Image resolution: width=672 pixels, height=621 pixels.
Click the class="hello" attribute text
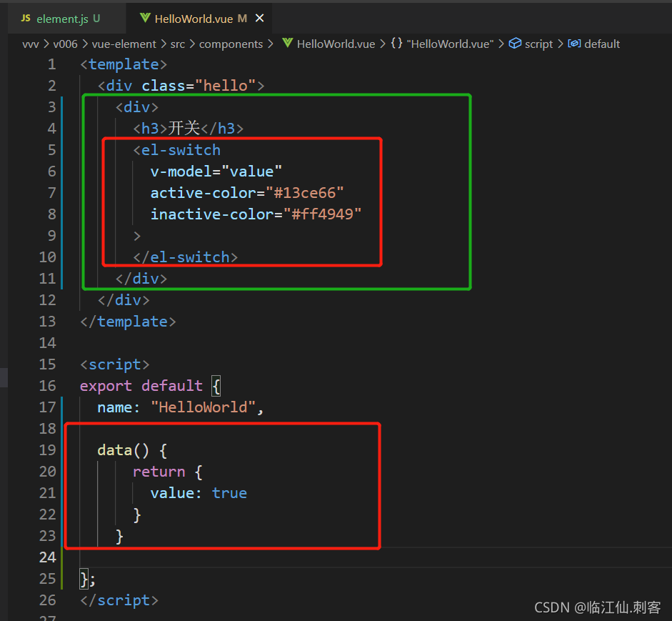[199, 86]
